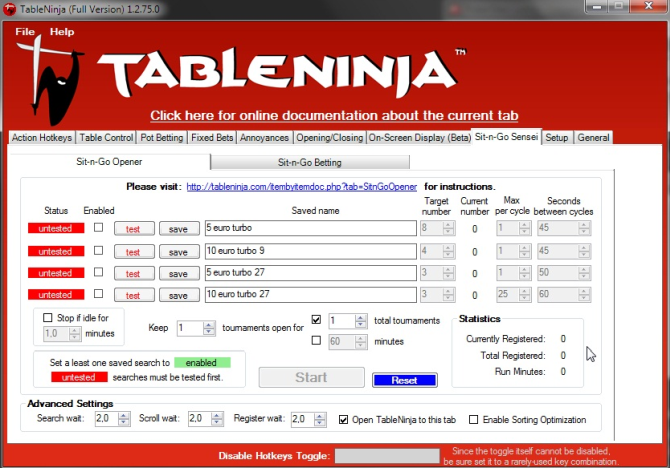Adjust Target number spinner for 5 euro turbo
The image size is (670, 468).
point(448,228)
